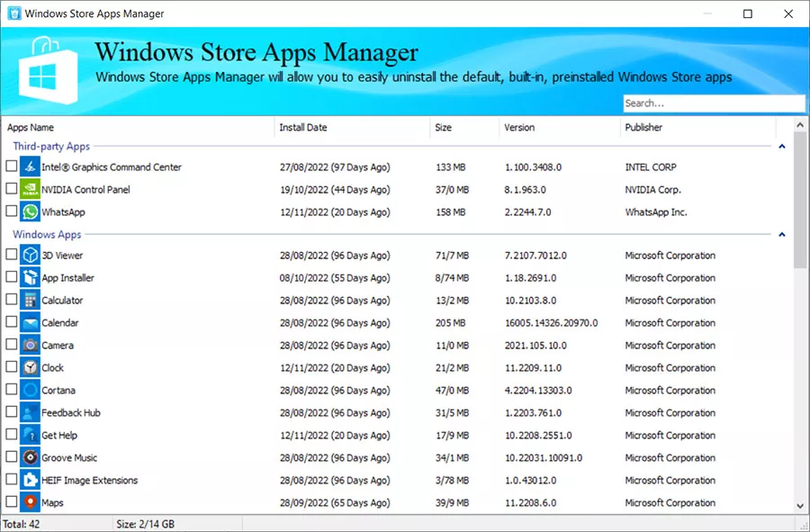Check the checkbox next to WhatsApp
The height and width of the screenshot is (532, 810).
pos(10,212)
